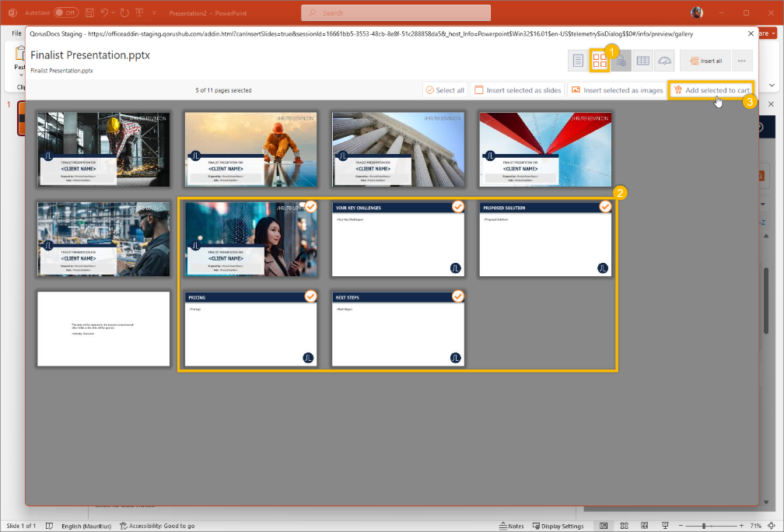Open the gauge dashboard view icon

663,61
